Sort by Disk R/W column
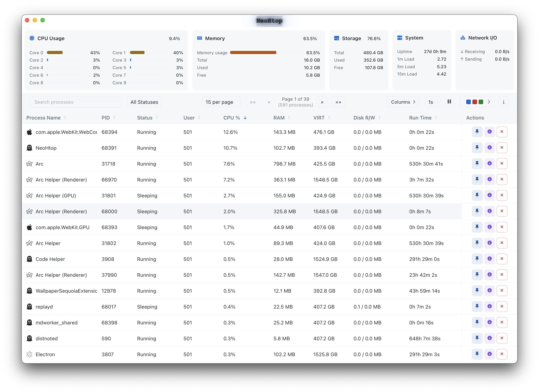This screenshot has height=392, width=539. click(367, 118)
